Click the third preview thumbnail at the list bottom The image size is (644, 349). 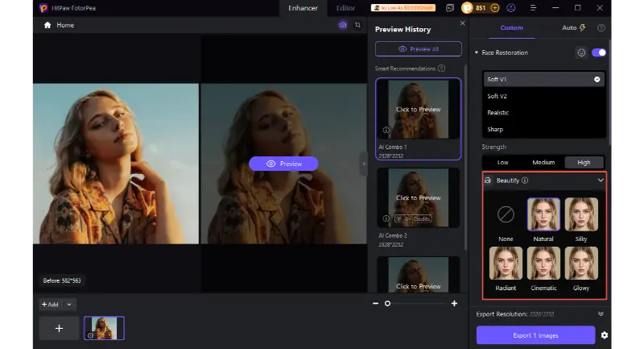click(x=418, y=275)
